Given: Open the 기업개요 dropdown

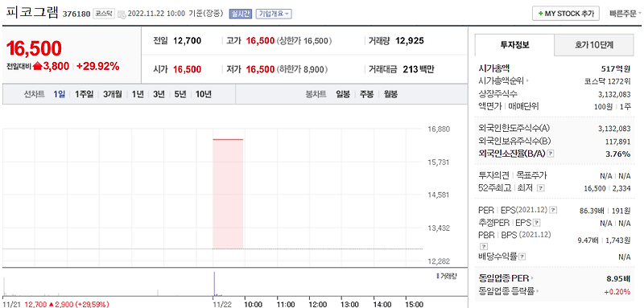Looking at the screenshot, I should point(274,14).
